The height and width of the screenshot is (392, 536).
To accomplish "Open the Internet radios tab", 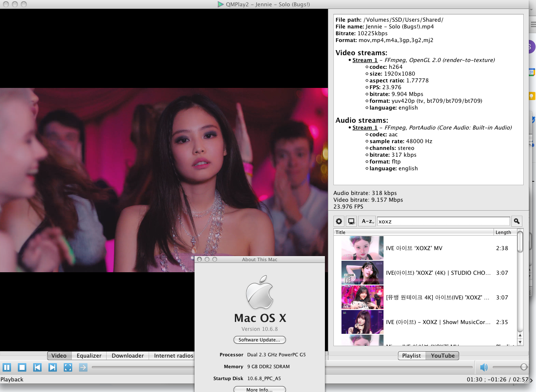I will click(173, 356).
